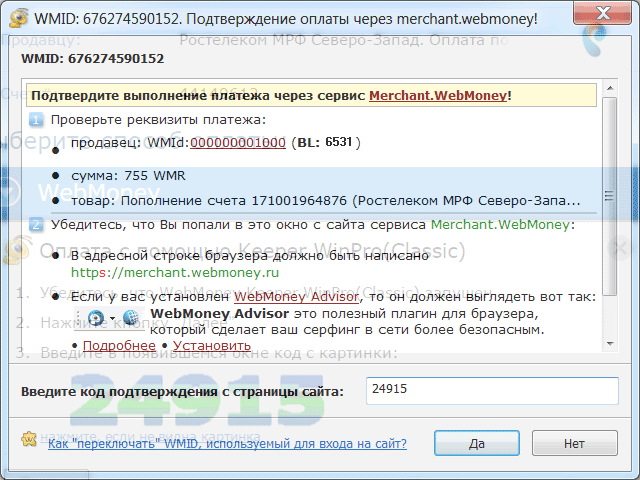The height and width of the screenshot is (480, 640).
Task: Click the confirmation code input field
Action: coord(492,391)
